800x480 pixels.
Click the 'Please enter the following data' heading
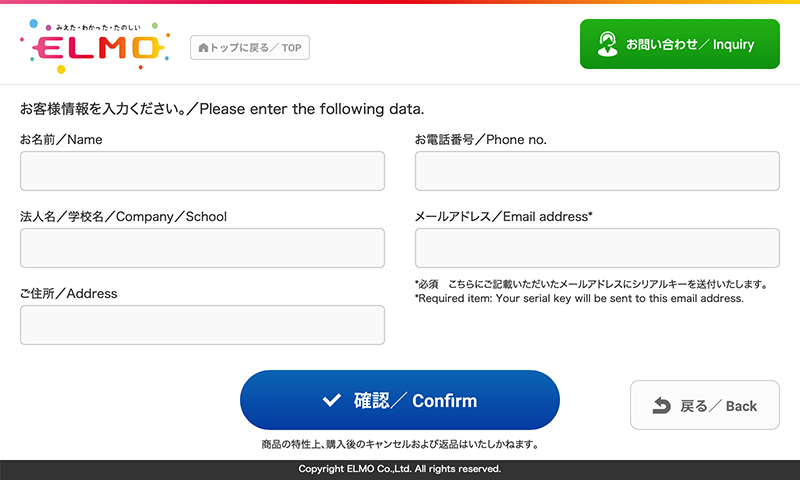(222, 109)
